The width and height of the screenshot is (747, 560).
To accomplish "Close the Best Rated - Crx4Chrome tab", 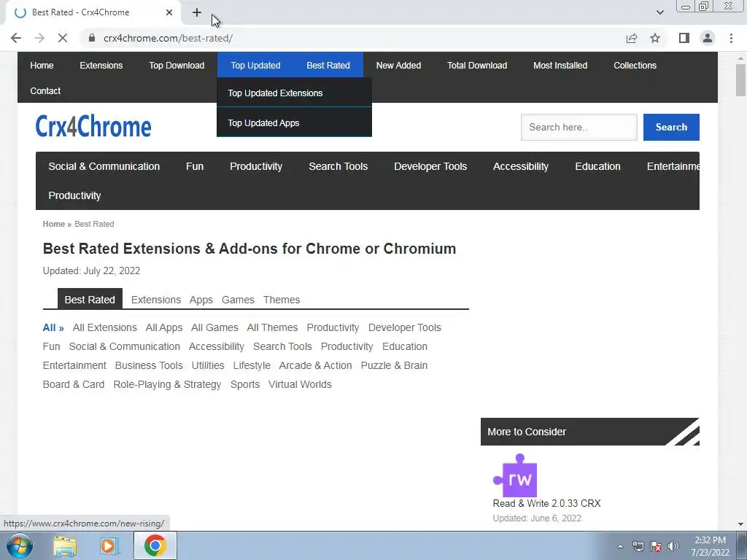I will (x=169, y=12).
